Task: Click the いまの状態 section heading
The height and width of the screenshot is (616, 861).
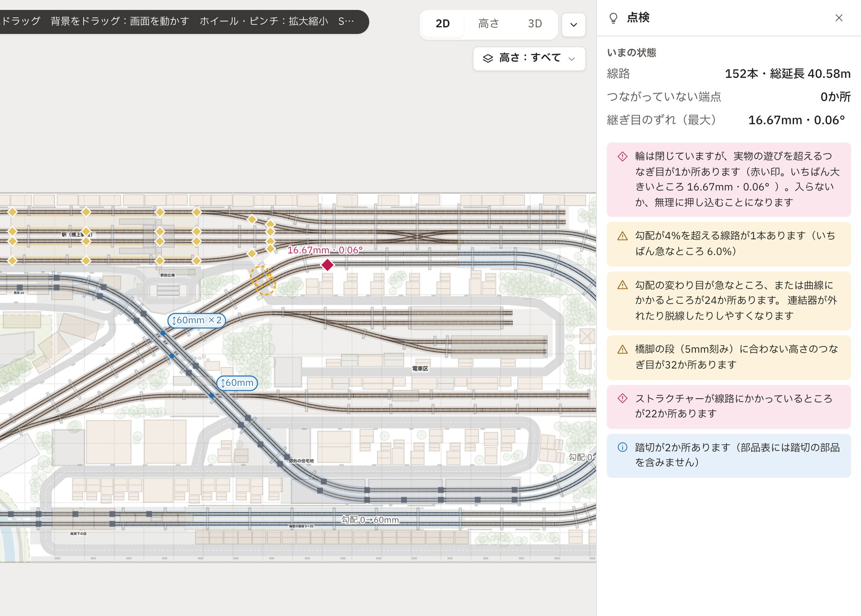Action: pyautogui.click(x=631, y=52)
